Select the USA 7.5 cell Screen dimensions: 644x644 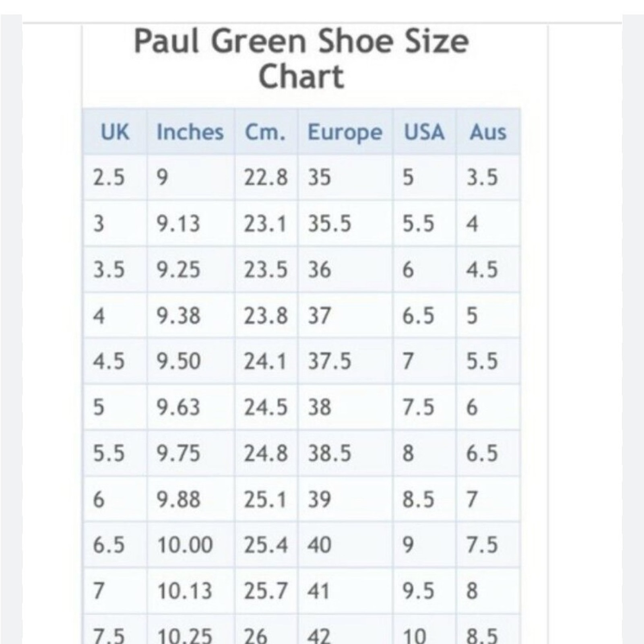click(x=425, y=407)
